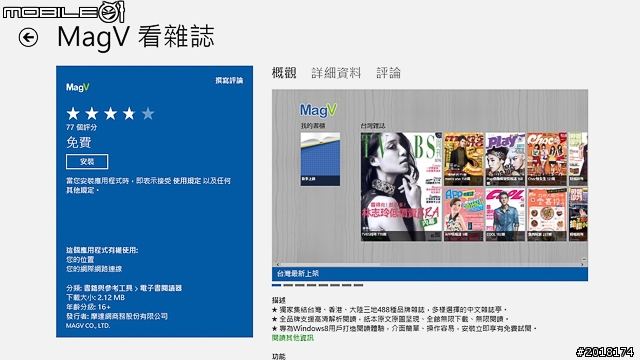Click the MagV logo in the blue panel

[78, 87]
